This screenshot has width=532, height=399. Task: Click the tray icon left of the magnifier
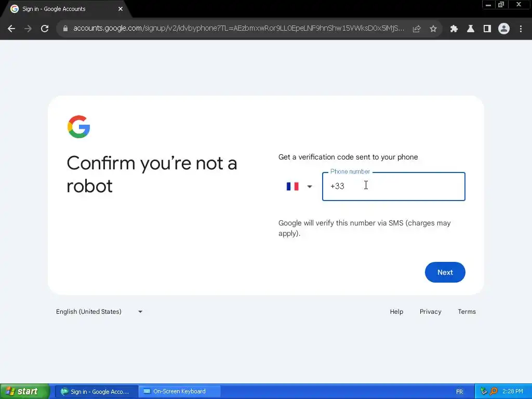click(484, 391)
